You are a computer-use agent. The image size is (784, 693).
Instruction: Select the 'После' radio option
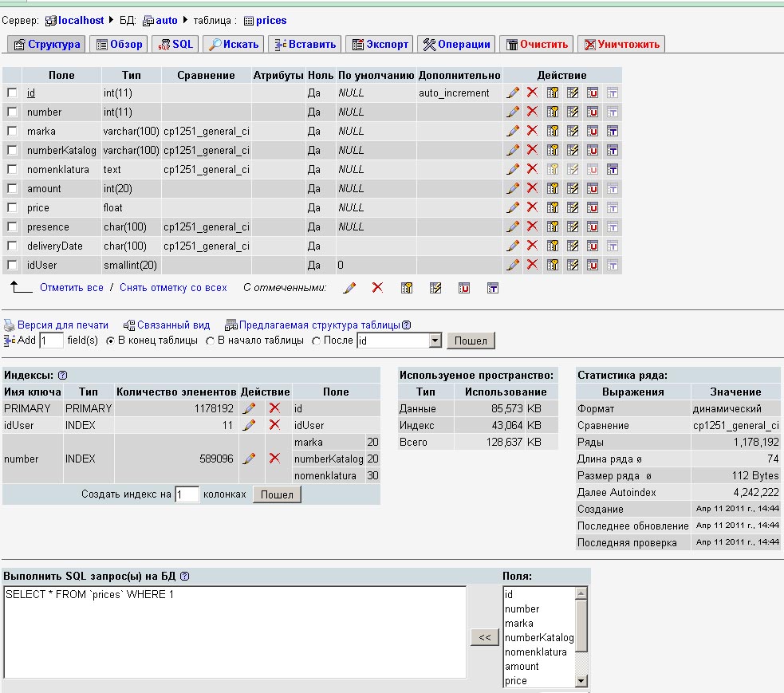tap(316, 341)
